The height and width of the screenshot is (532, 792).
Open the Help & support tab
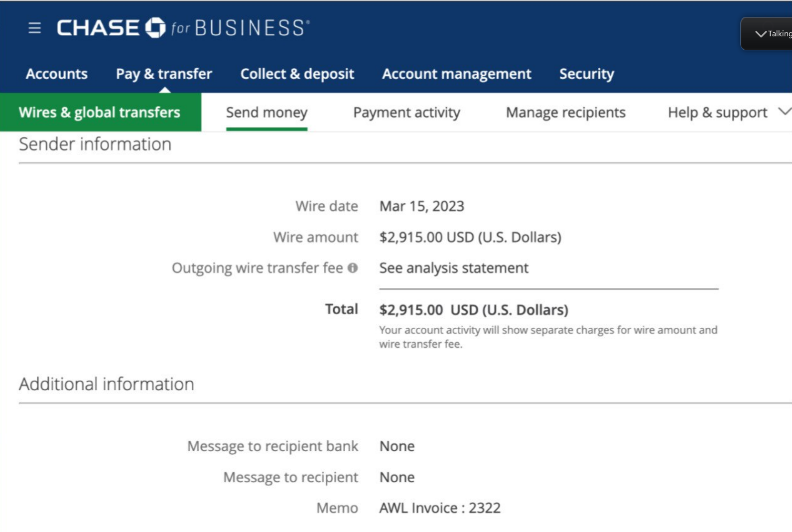point(717,113)
